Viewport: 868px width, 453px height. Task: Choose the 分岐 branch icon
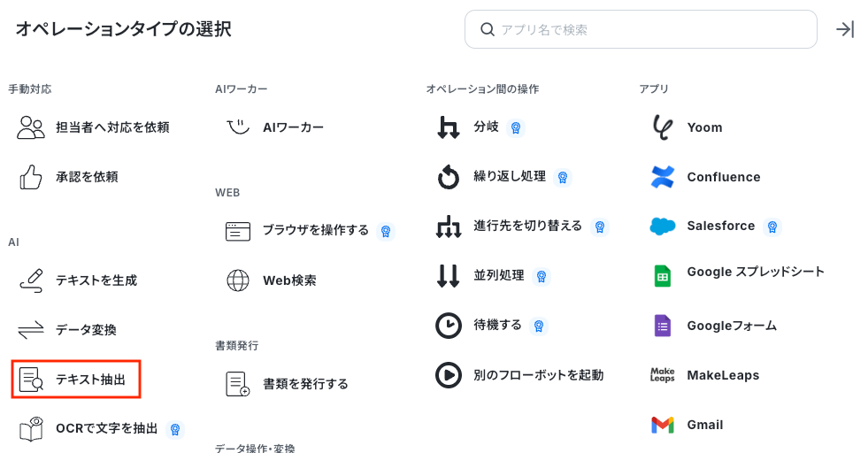coord(449,127)
